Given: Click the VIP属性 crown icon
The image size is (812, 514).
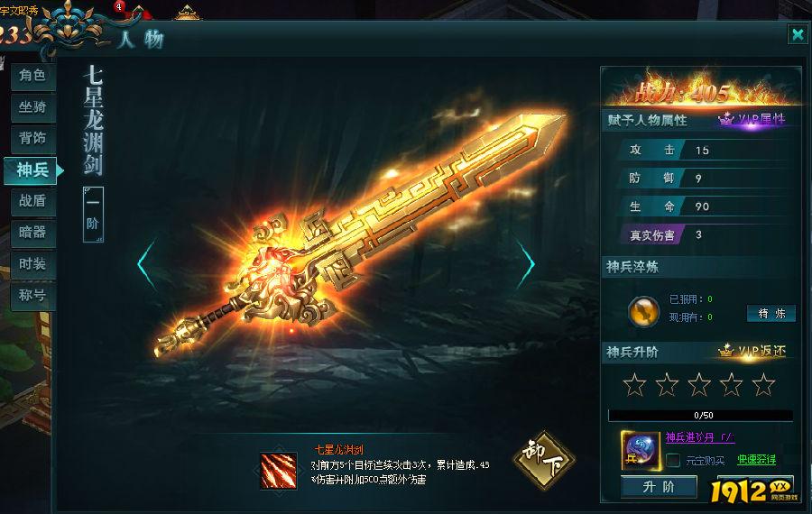Looking at the screenshot, I should pos(726,119).
